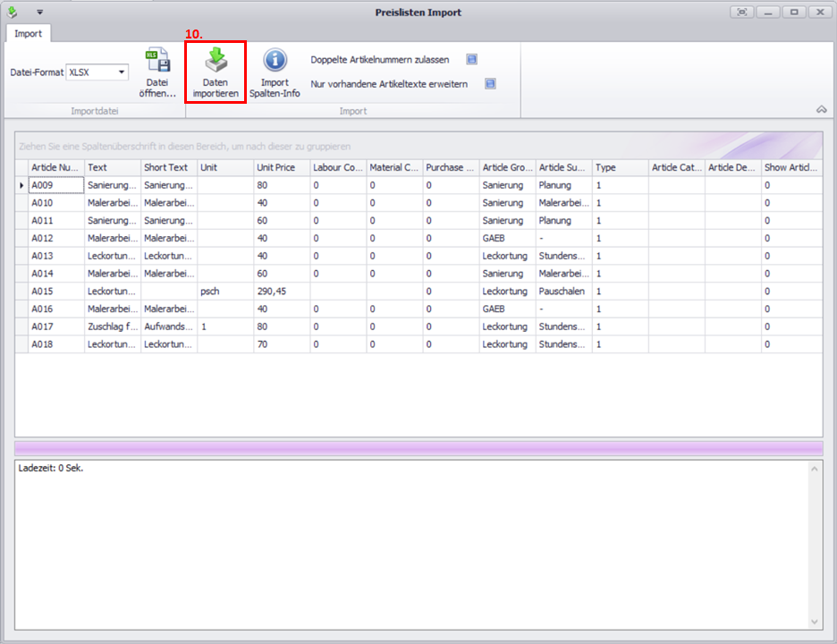The height and width of the screenshot is (644, 837).
Task: Open the Datei-Format dropdown
Action: tap(122, 72)
